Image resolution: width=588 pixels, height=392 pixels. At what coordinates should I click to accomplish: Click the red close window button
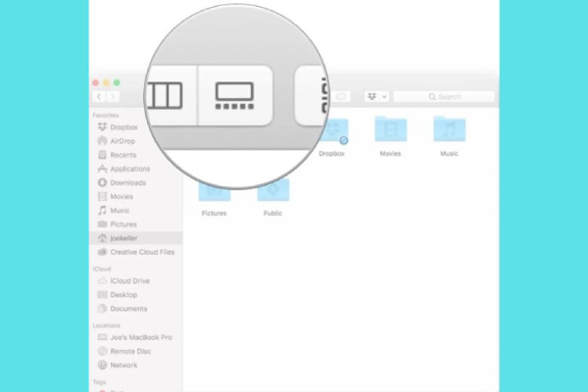(x=96, y=82)
